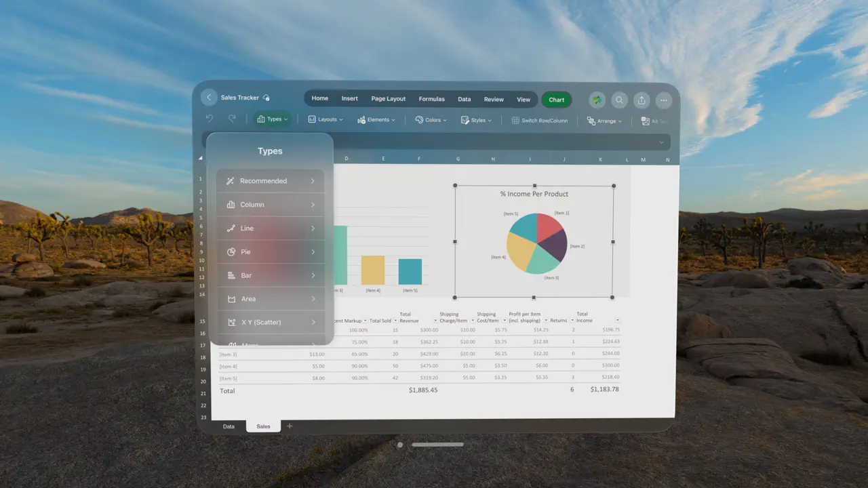The image size is (868, 488).
Task: Open the Data ribbon tab
Action: (x=464, y=99)
